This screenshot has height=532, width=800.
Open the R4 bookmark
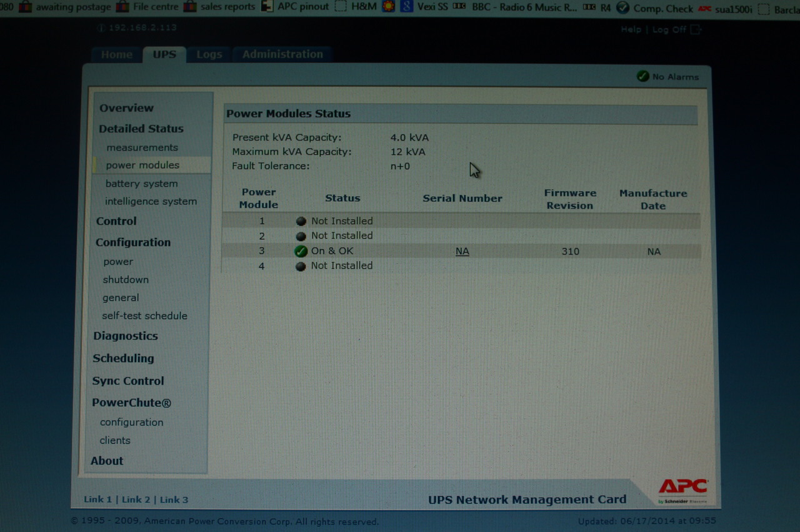click(x=597, y=8)
